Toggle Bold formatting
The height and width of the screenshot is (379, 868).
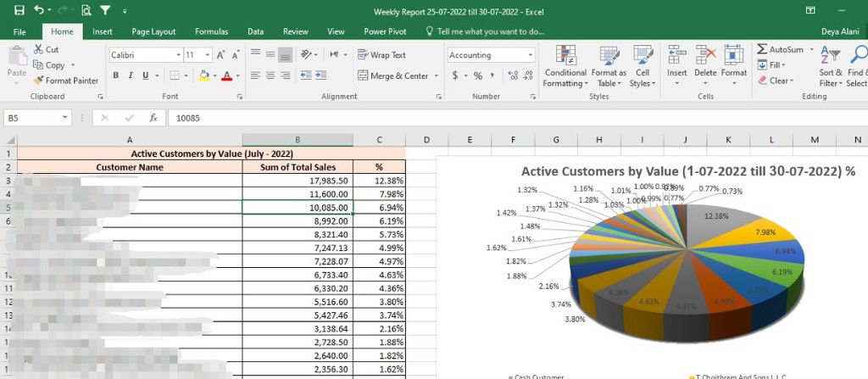tap(115, 75)
